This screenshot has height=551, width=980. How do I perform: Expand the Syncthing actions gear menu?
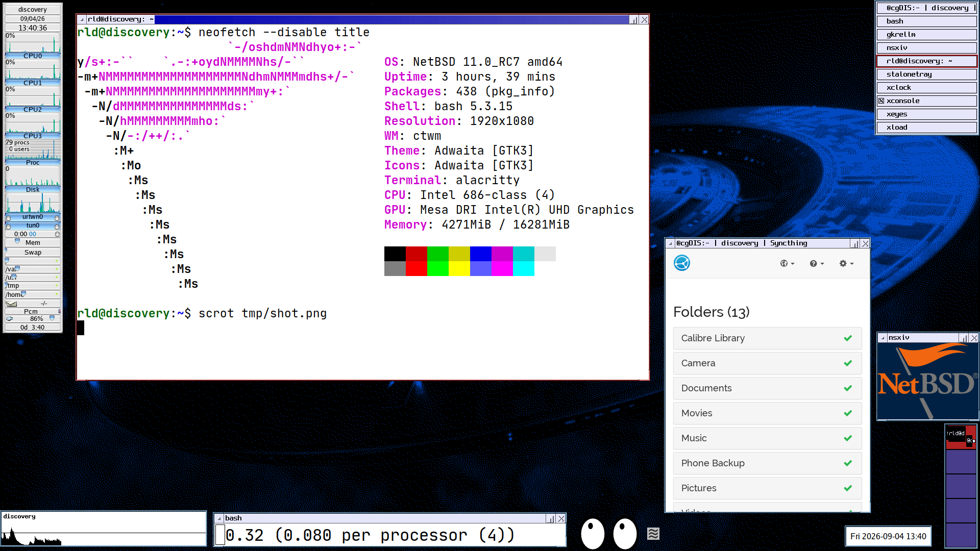pyautogui.click(x=846, y=263)
